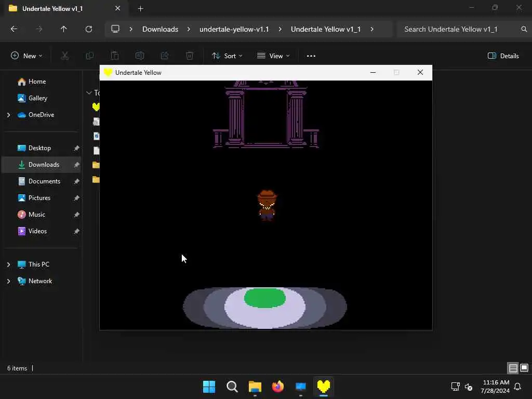
Task: Click the Cut toolbar icon
Action: click(x=64, y=56)
